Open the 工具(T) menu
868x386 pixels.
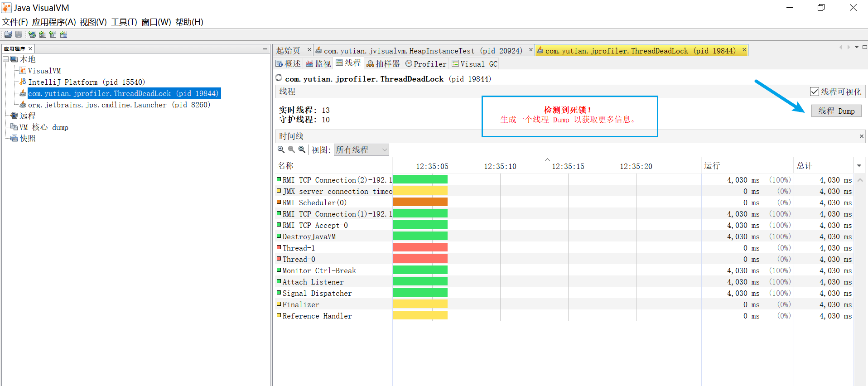[x=124, y=22]
